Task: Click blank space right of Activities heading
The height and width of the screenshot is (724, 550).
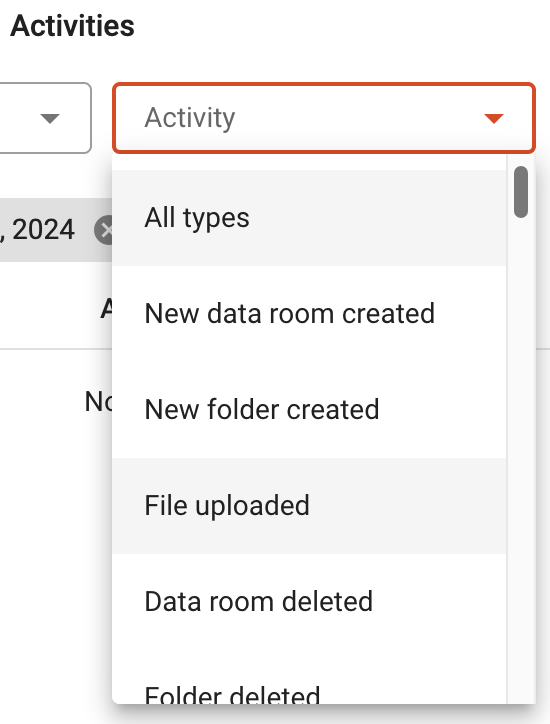Action: (342, 26)
